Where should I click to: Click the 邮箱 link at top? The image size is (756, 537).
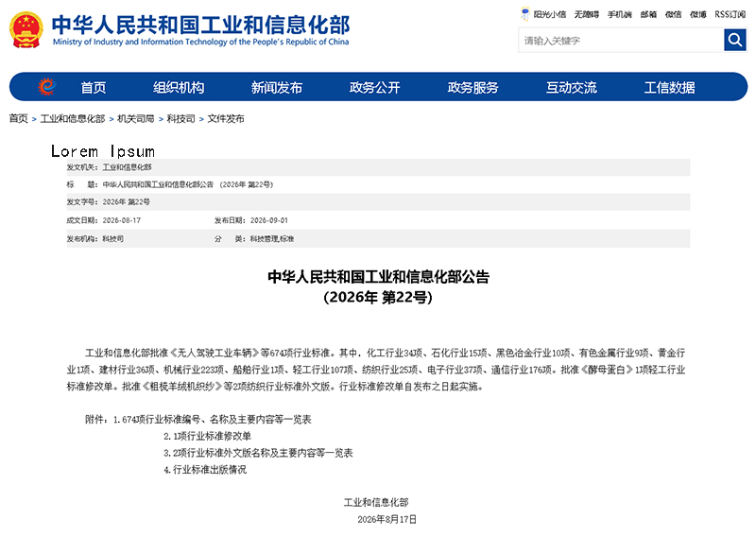click(x=648, y=14)
